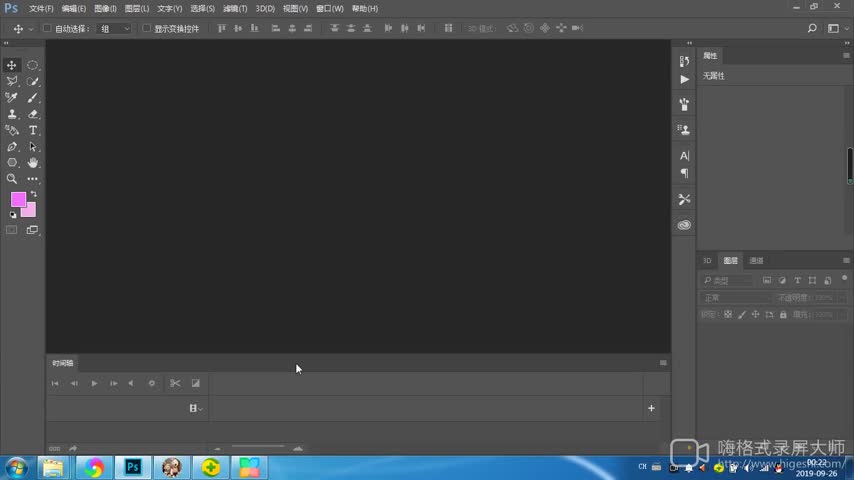The image size is (854, 480).
Task: Switch to the Channels tab
Action: pyautogui.click(x=757, y=261)
